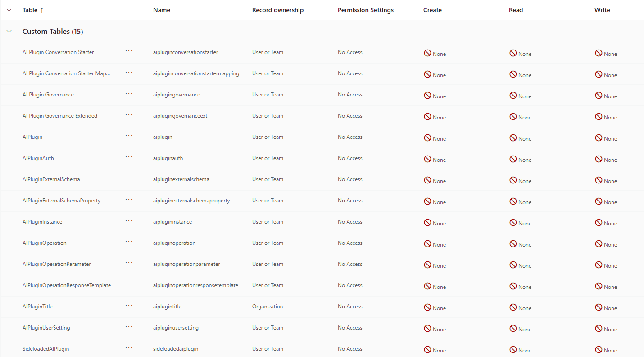The width and height of the screenshot is (644, 357).
Task: Click Create None icon for SideloadedAIPlugin row
Action: pyautogui.click(x=427, y=350)
